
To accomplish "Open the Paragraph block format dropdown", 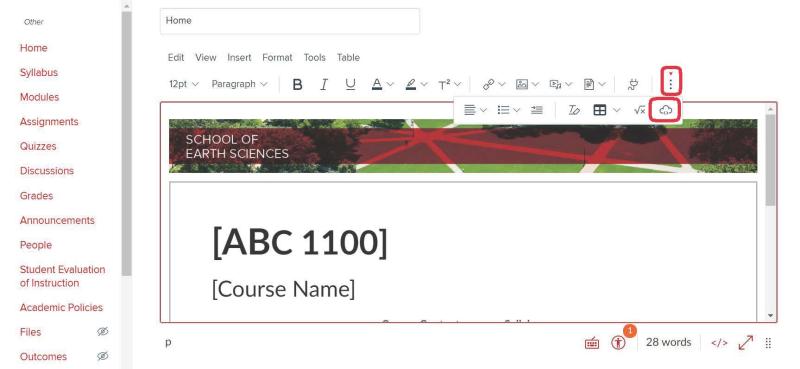I will (x=239, y=84).
